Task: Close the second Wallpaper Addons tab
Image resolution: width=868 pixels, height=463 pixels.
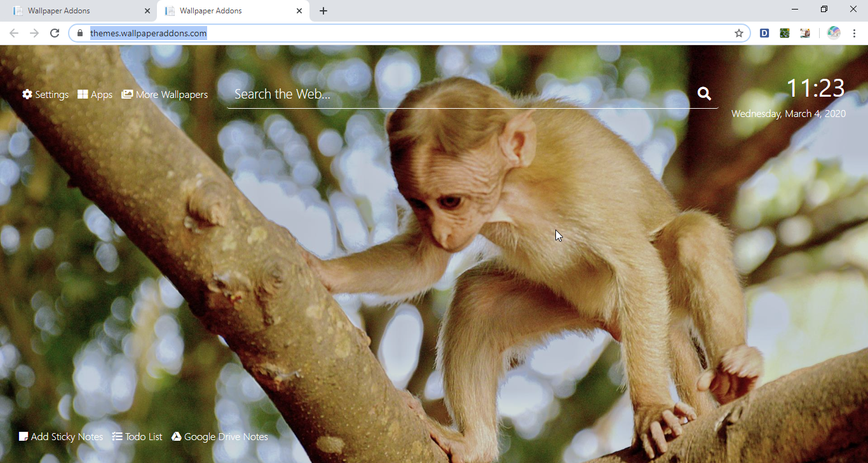Action: tap(299, 11)
